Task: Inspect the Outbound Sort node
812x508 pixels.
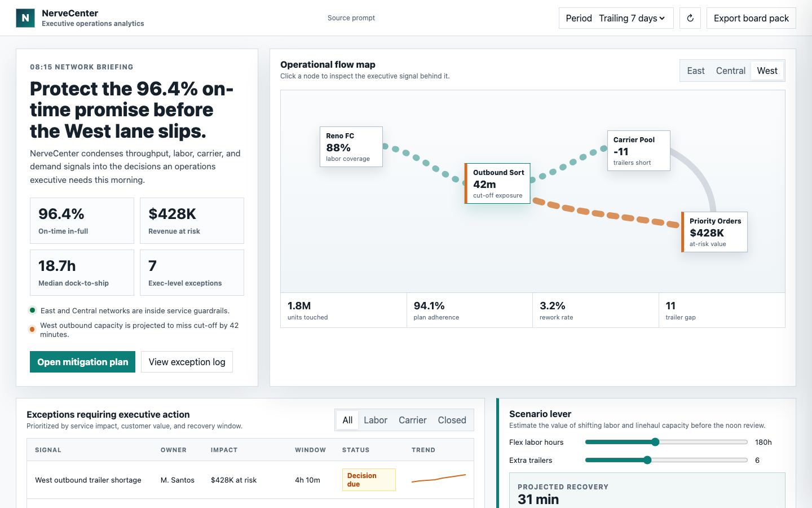Action: [x=497, y=183]
